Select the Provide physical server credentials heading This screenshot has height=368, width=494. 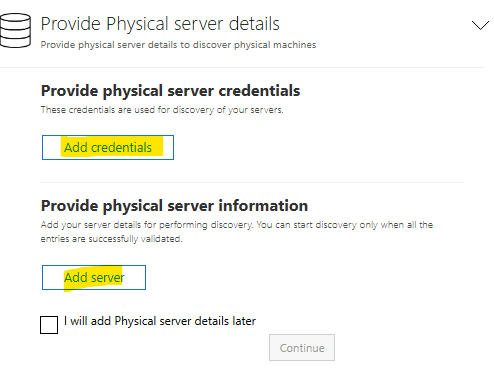click(170, 91)
